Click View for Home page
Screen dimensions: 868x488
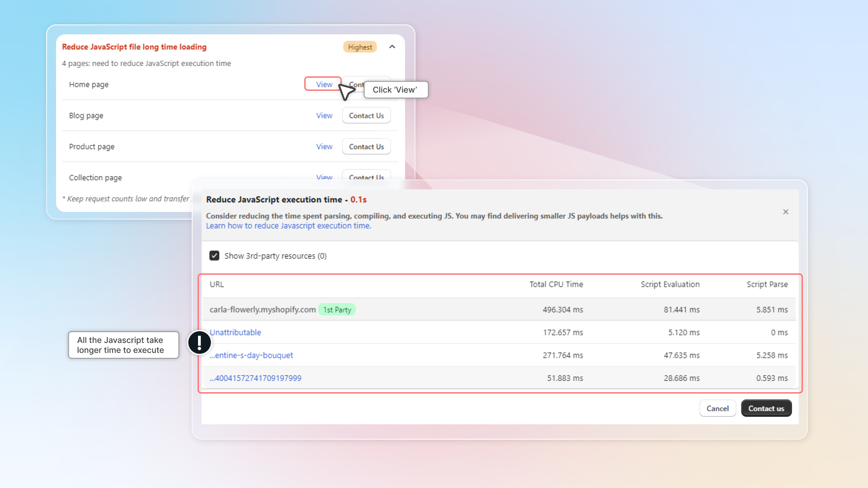pos(324,84)
